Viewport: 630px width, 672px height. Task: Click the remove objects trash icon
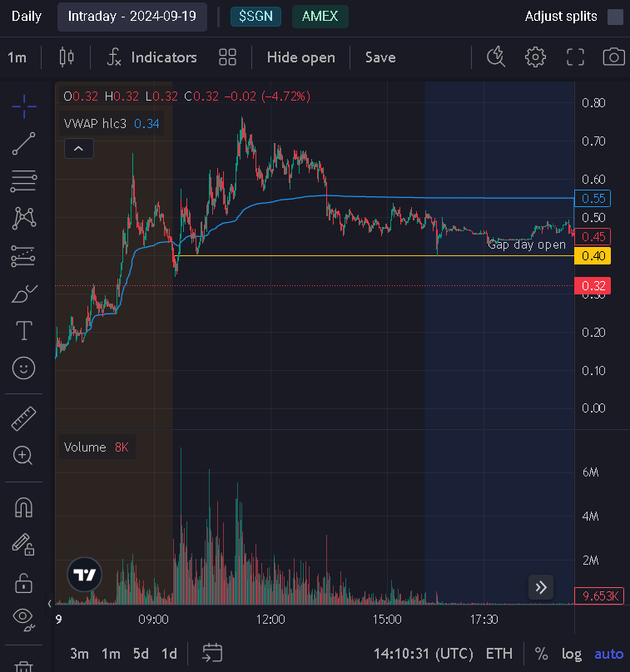[x=24, y=666]
